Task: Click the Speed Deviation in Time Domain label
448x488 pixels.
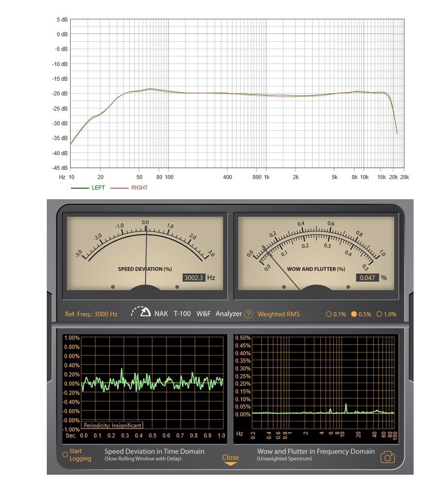Action: 154,451
